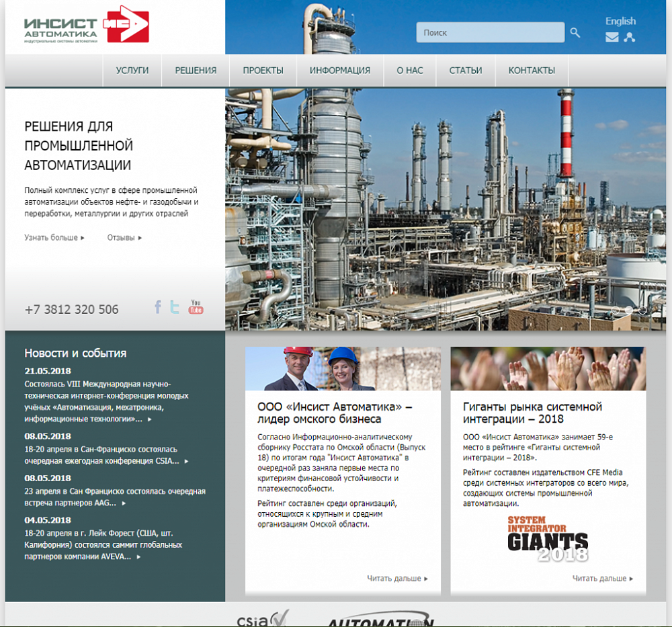The height and width of the screenshot is (627, 672).
Task: Click the magnifying glass search icon
Action: click(575, 32)
